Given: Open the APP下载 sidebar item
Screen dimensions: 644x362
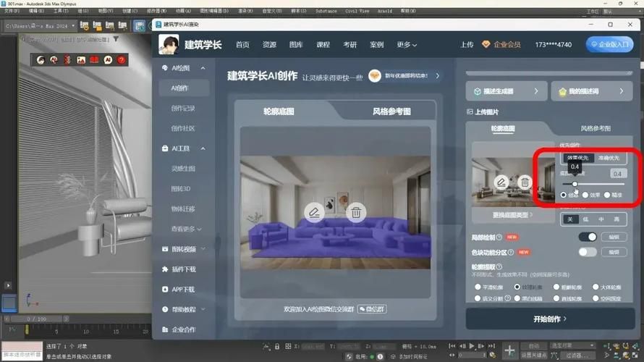Looking at the screenshot, I should (184, 290).
